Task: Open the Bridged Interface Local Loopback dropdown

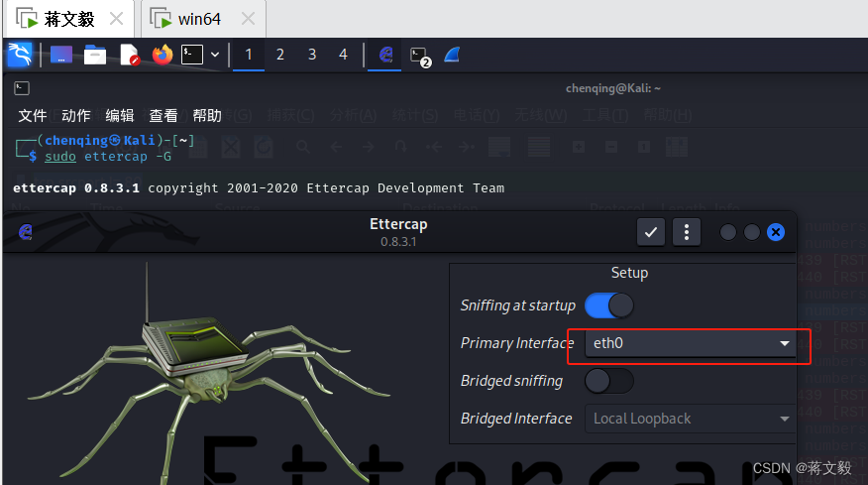Action: 691,419
